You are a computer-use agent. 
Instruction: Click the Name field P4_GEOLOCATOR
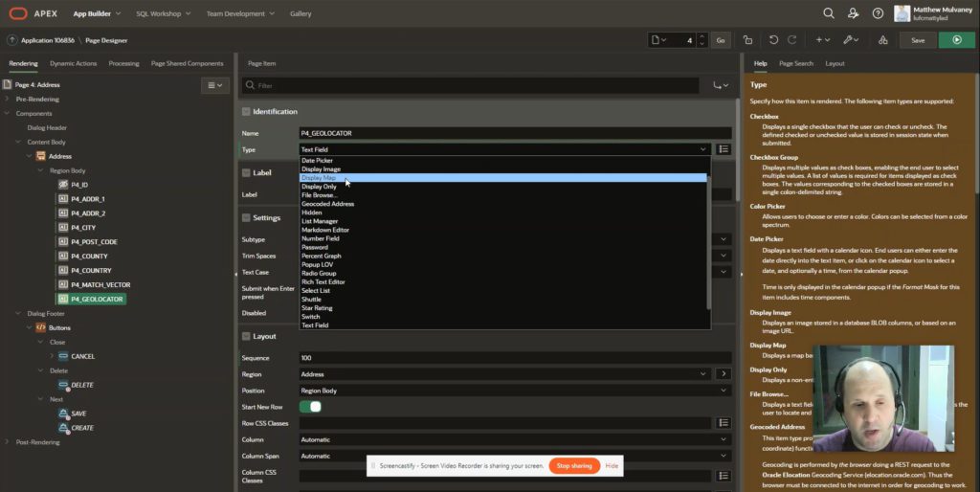(x=516, y=133)
